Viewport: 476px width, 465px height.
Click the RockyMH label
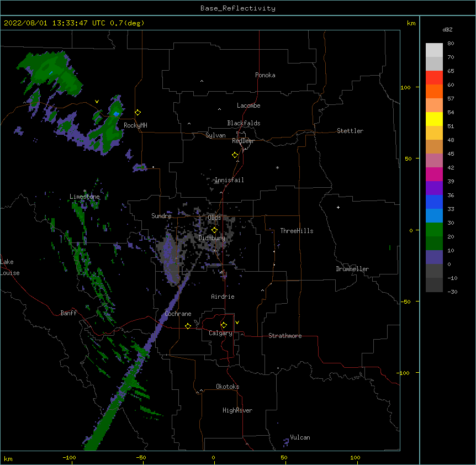click(x=135, y=125)
